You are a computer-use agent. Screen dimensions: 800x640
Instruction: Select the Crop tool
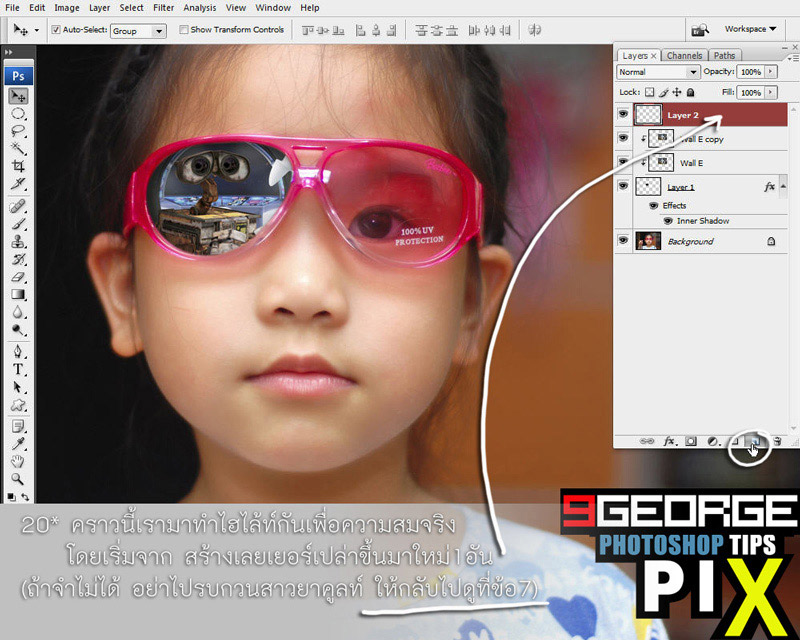tap(18, 165)
